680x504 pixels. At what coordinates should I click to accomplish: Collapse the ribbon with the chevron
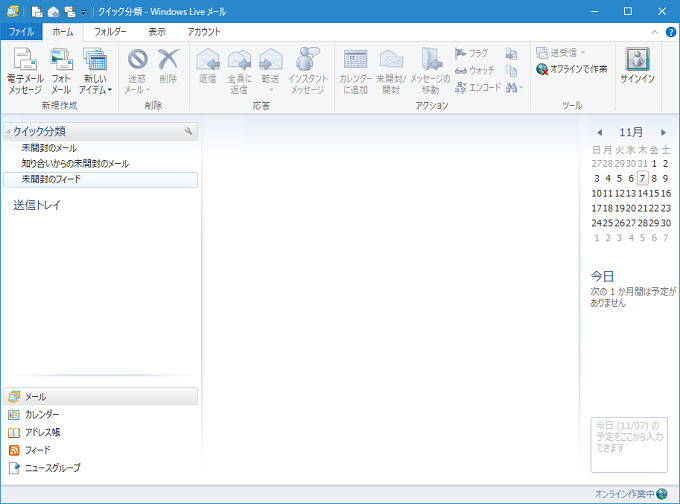click(x=654, y=32)
